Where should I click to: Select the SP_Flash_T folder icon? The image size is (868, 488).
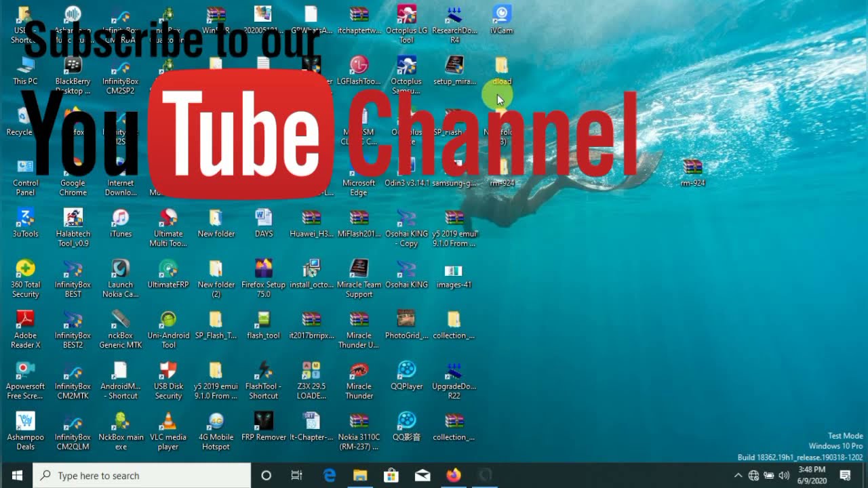coord(216,325)
